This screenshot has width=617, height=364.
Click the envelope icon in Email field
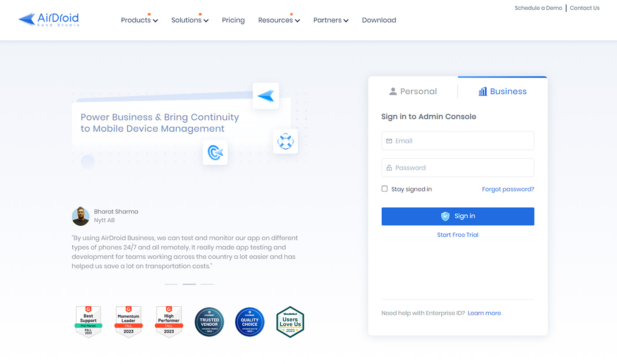pyautogui.click(x=389, y=141)
